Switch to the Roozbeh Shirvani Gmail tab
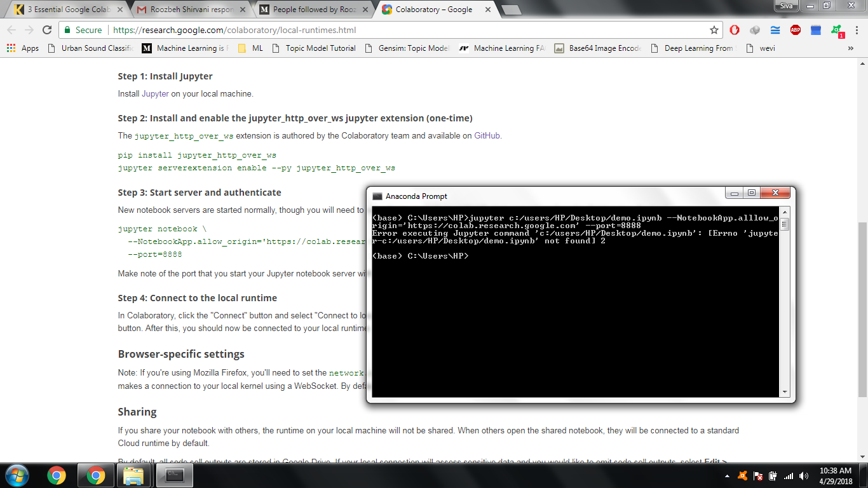 192,10
